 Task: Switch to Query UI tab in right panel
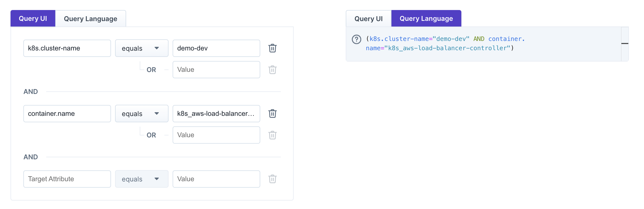click(x=368, y=19)
